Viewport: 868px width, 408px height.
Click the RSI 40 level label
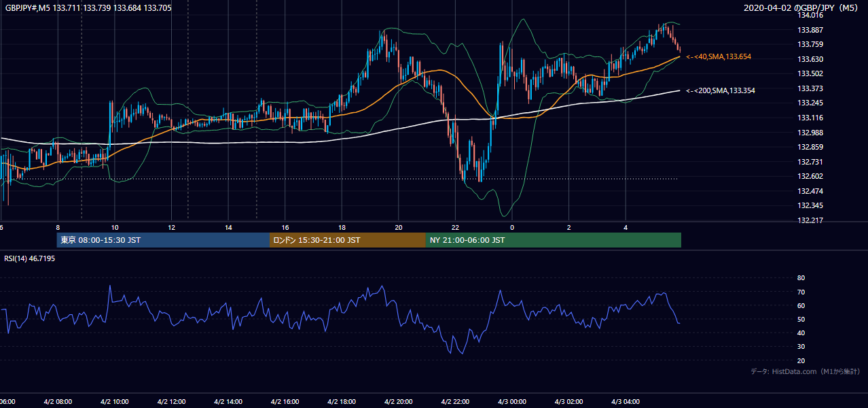(801, 333)
